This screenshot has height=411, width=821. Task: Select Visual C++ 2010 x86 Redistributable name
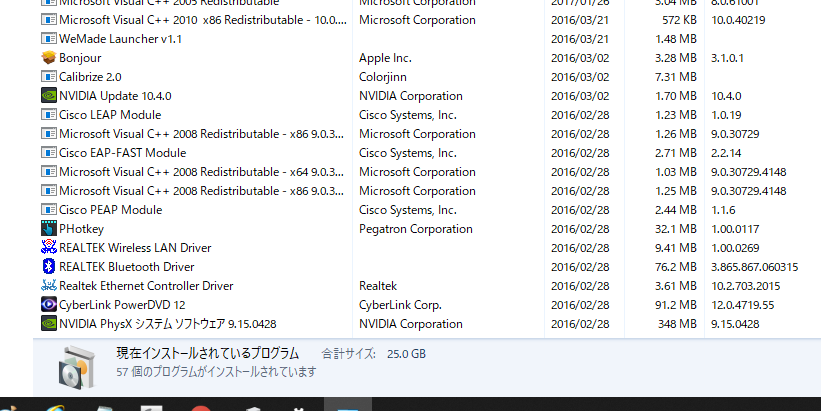coord(203,20)
